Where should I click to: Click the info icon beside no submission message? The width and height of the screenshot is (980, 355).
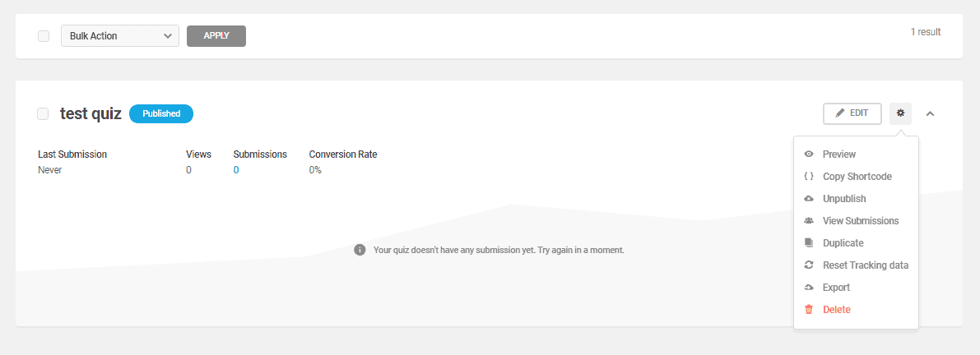tap(360, 250)
